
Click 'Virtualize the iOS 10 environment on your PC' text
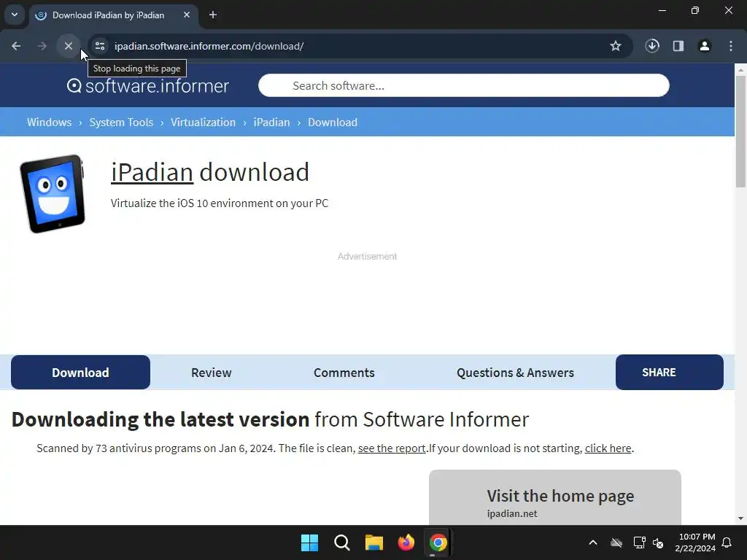[x=220, y=203]
